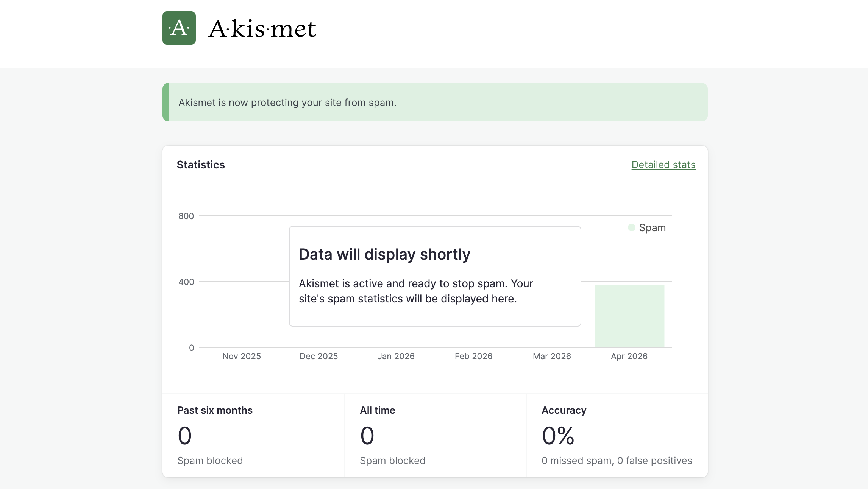Click the 'All time' label
The image size is (868, 489).
[378, 410]
